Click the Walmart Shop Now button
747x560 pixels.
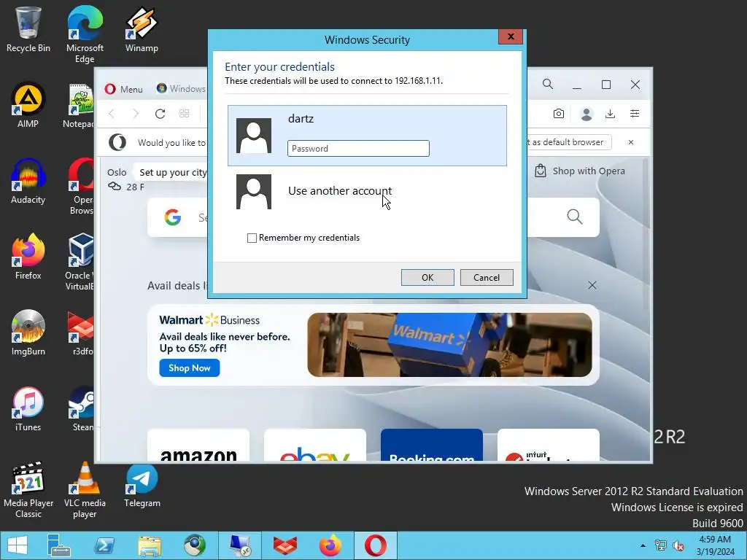tap(190, 368)
